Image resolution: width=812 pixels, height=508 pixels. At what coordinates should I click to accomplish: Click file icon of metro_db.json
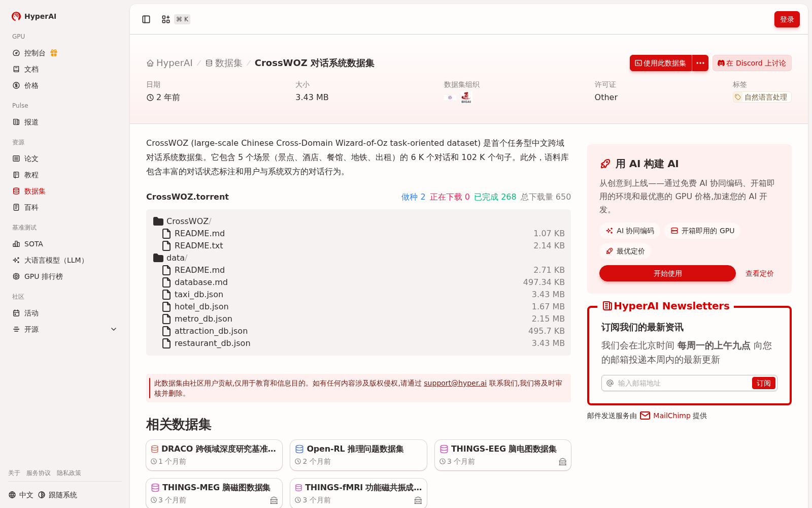click(166, 319)
